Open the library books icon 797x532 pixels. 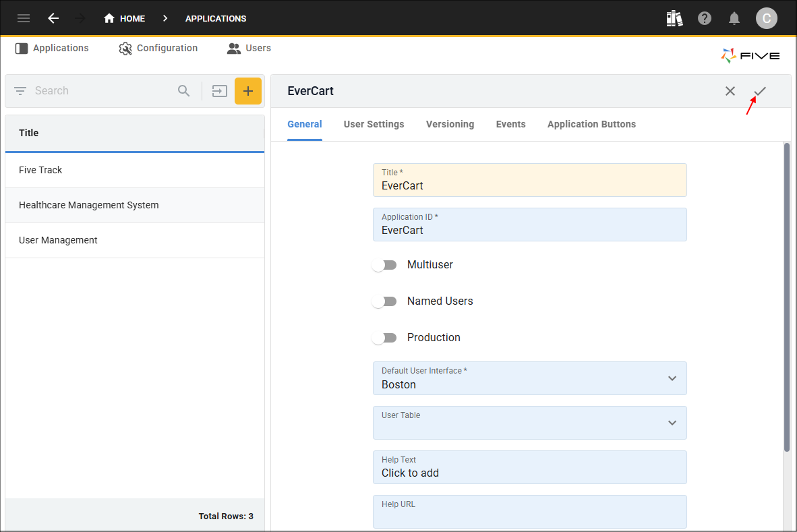tap(674, 18)
